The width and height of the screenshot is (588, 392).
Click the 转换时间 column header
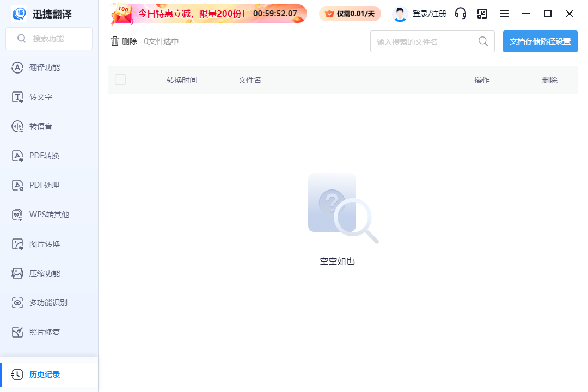pyautogui.click(x=182, y=80)
